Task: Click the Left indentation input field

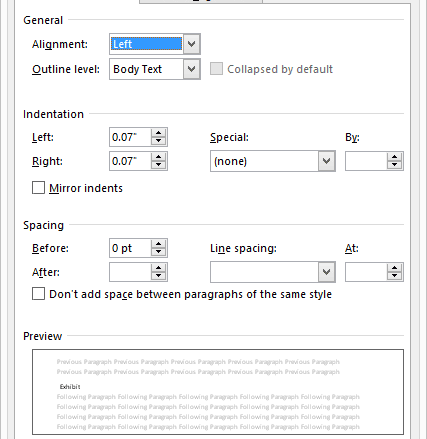Action: tap(130, 137)
